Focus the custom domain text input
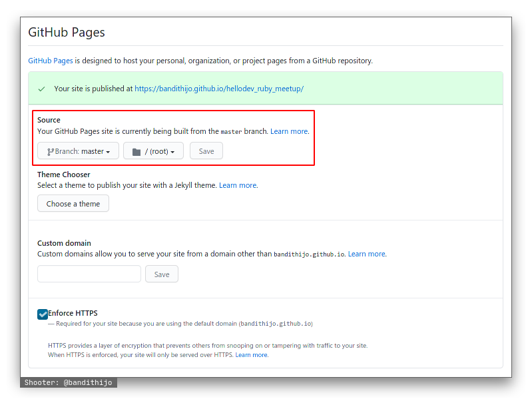Screen dimensions: 532x401 pyautogui.click(x=89, y=274)
